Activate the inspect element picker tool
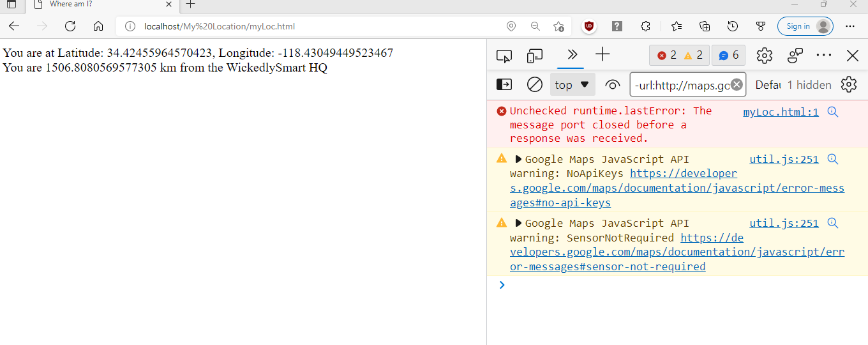 (504, 56)
